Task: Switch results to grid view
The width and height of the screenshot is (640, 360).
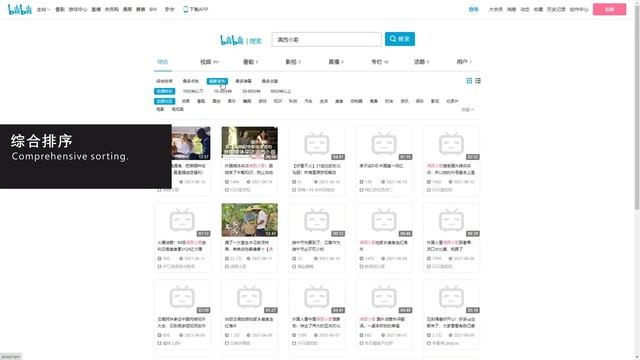Action: click(469, 81)
